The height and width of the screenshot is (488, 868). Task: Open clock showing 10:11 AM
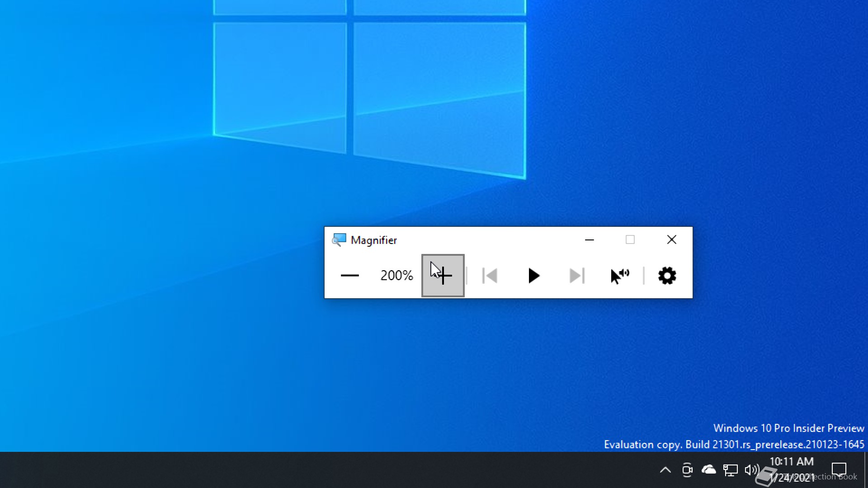click(x=792, y=469)
